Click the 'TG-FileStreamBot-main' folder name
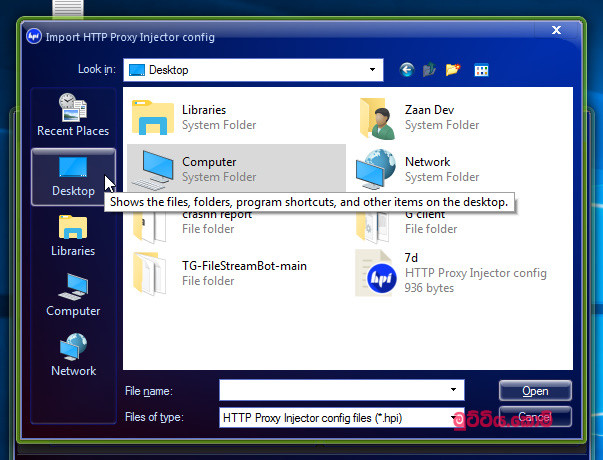The width and height of the screenshot is (603, 460). (244, 266)
